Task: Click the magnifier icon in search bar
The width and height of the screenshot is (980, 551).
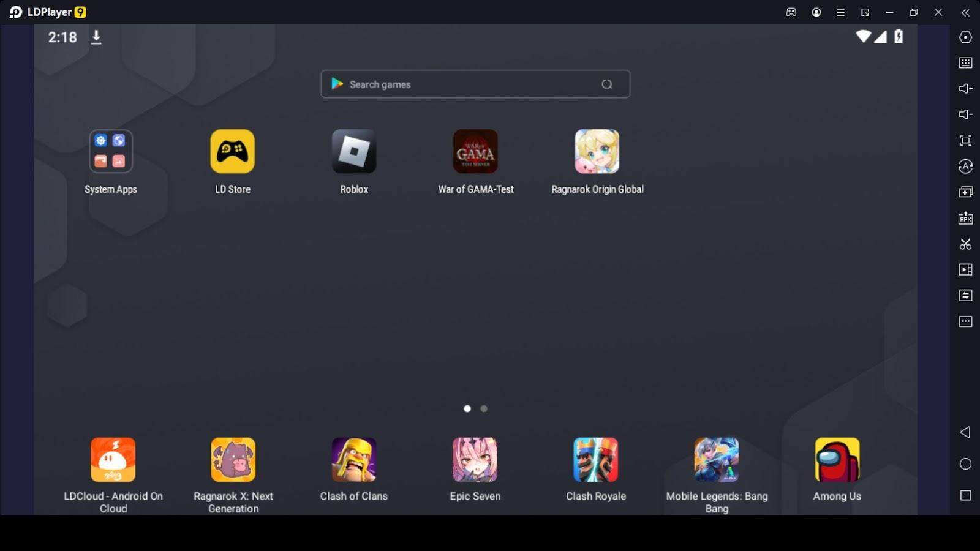Action: [607, 84]
